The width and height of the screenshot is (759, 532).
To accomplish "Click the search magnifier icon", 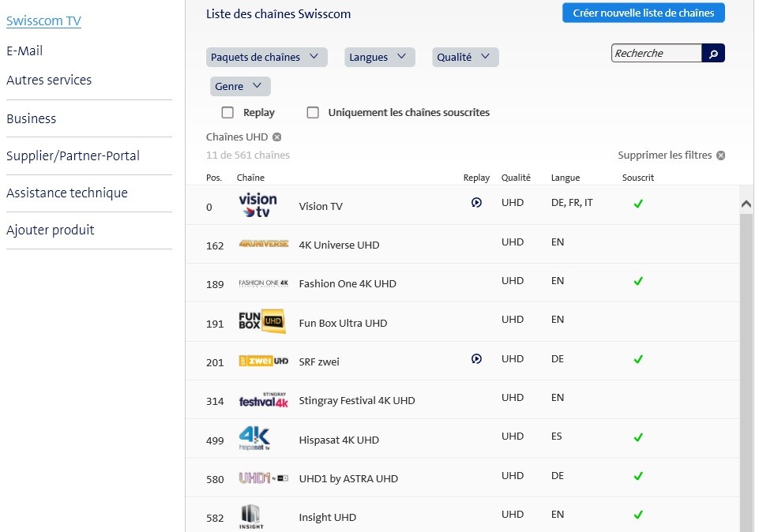I will pos(713,54).
